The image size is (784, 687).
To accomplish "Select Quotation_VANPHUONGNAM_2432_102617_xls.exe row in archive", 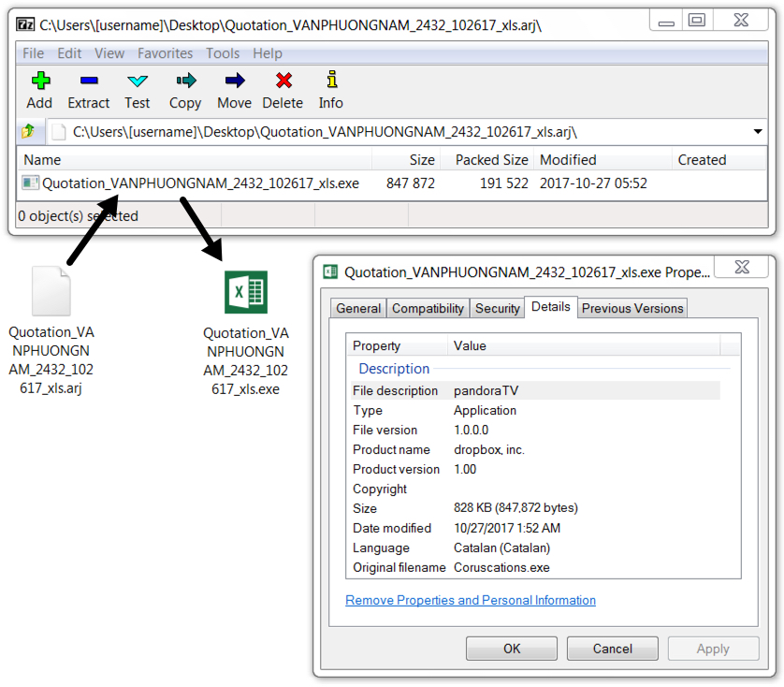I will click(x=393, y=183).
